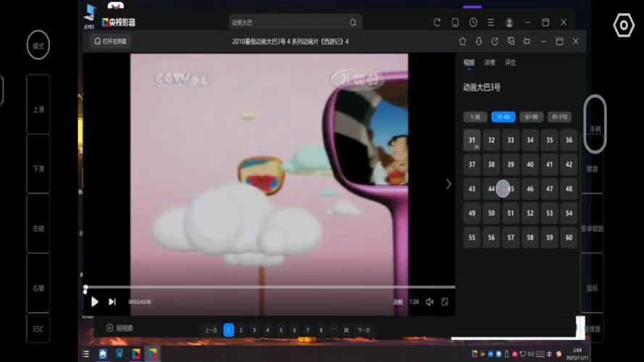This screenshot has height=362, width=644.
Task: Play episode 52
Action: tap(530, 214)
